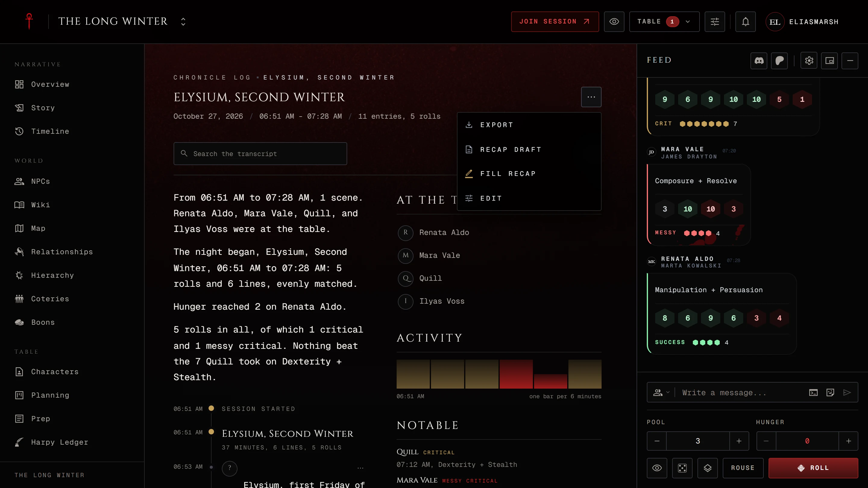868x488 pixels.
Task: Focus the Search the transcript field
Action: tap(260, 154)
